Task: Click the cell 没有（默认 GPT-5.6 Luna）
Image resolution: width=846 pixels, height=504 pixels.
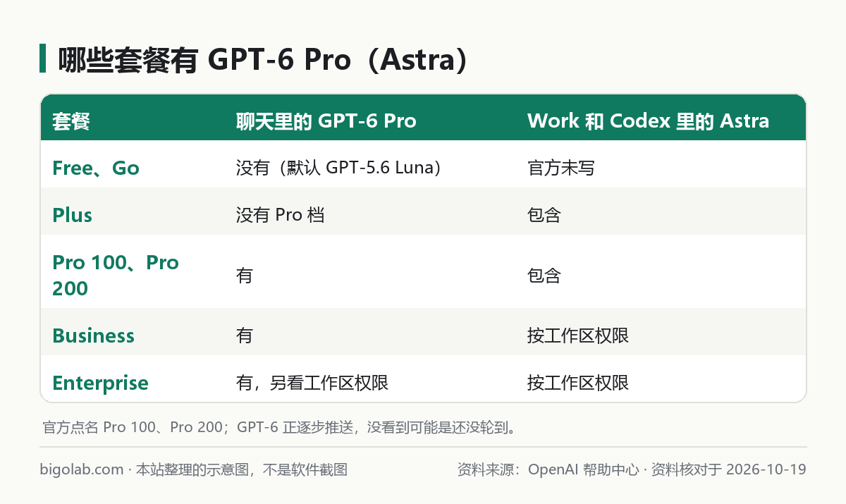Action: click(x=343, y=168)
